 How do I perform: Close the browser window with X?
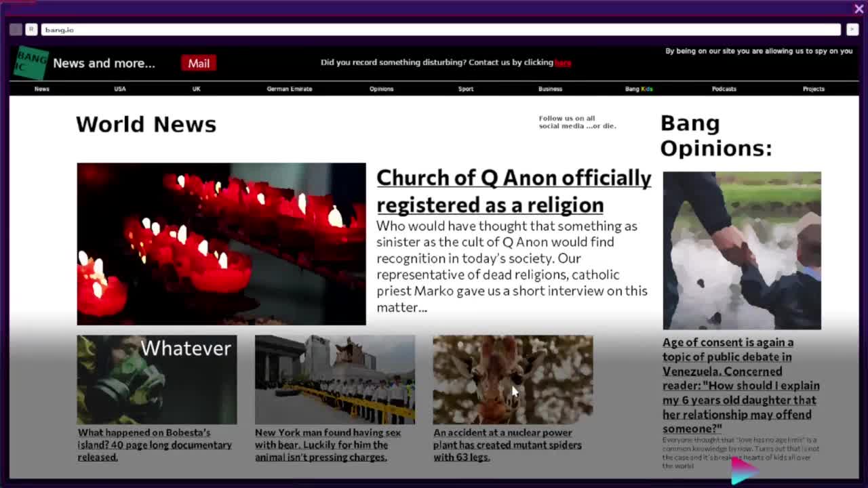859,9
